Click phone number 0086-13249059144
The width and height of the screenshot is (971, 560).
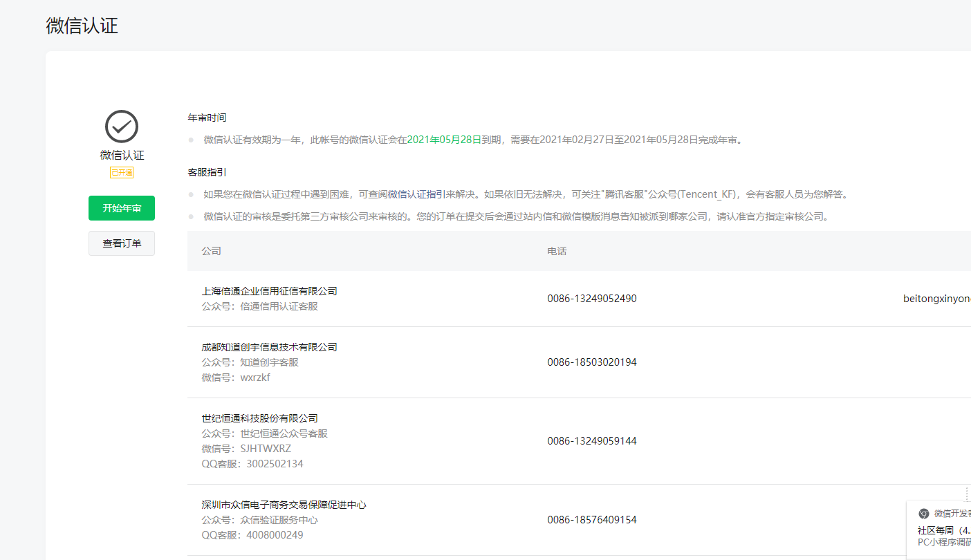coord(592,441)
